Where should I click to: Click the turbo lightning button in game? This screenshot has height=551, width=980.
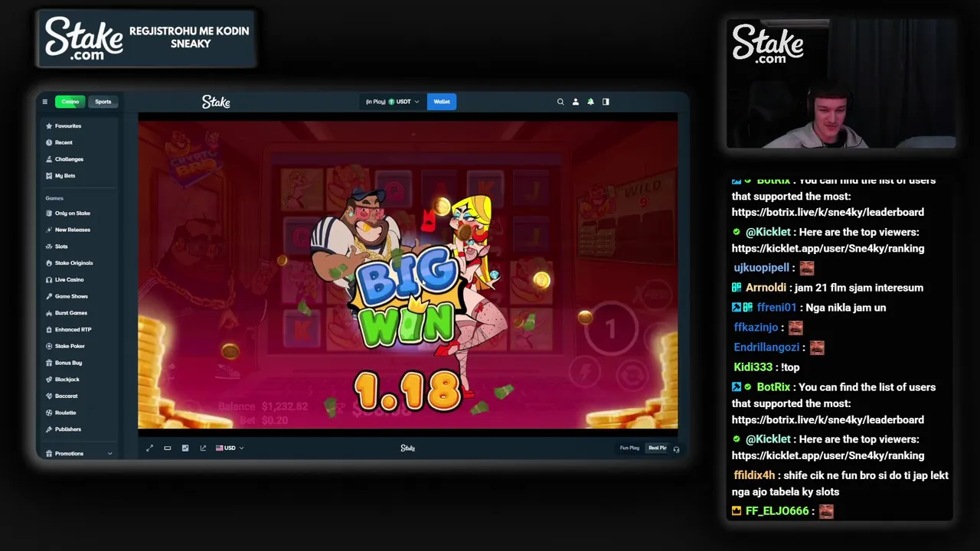pyautogui.click(x=584, y=373)
